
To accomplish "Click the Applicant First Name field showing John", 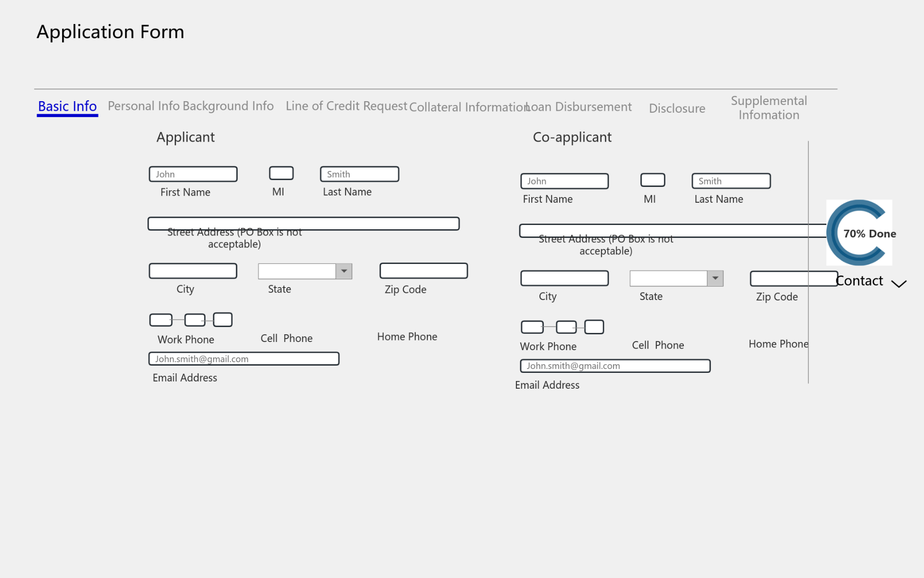I will coord(193,174).
